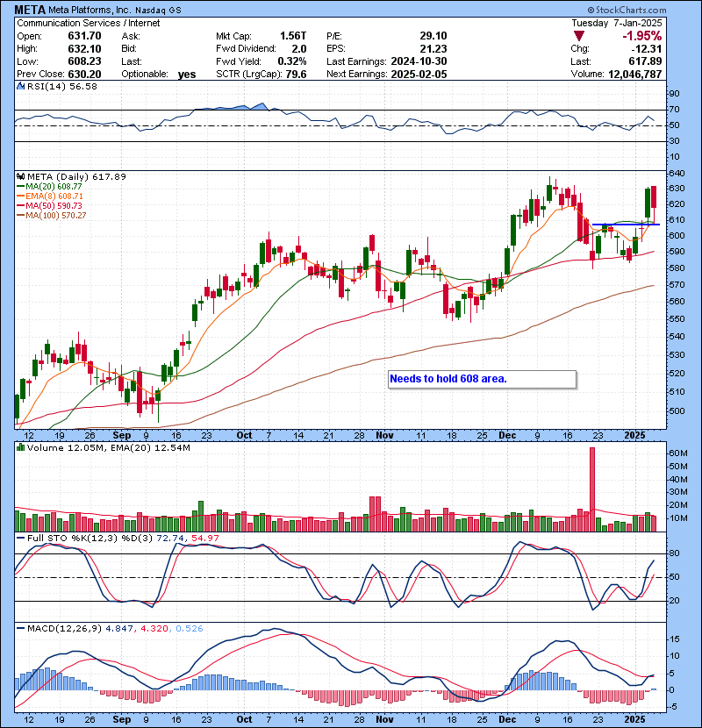Click the Communication Services / Internet sector label
This screenshot has width=702, height=728.
point(89,23)
